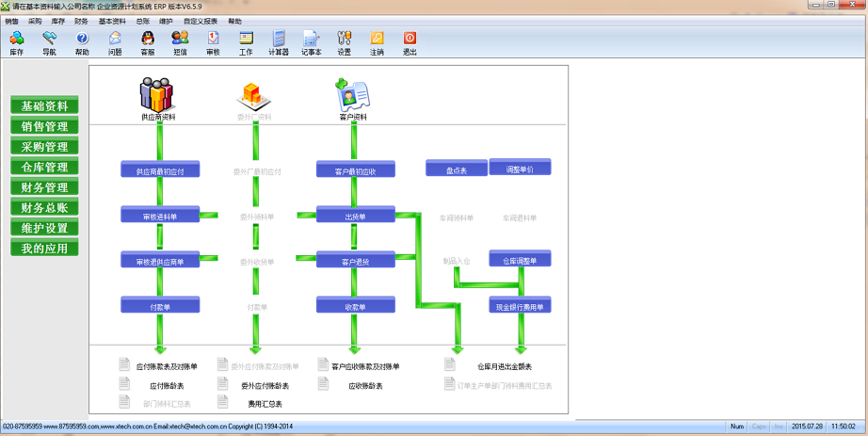Open the 采购 menu
868x436 pixels.
click(35, 22)
